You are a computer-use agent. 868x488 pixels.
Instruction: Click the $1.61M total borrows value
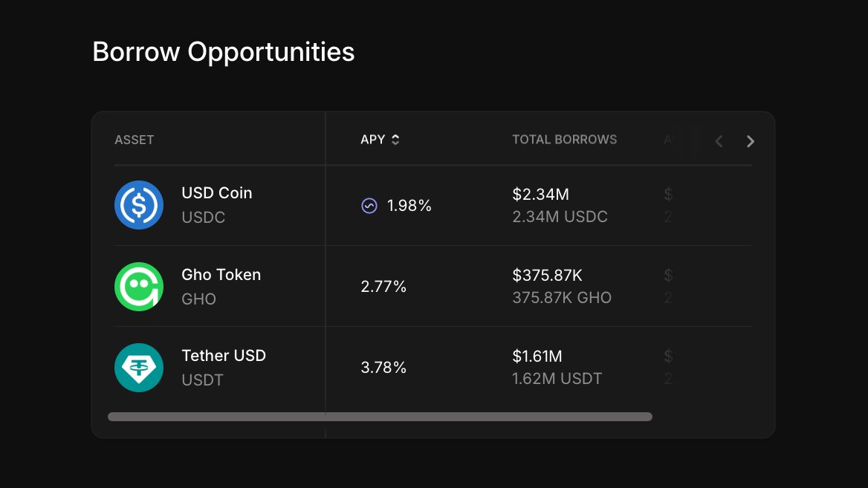[x=537, y=357]
